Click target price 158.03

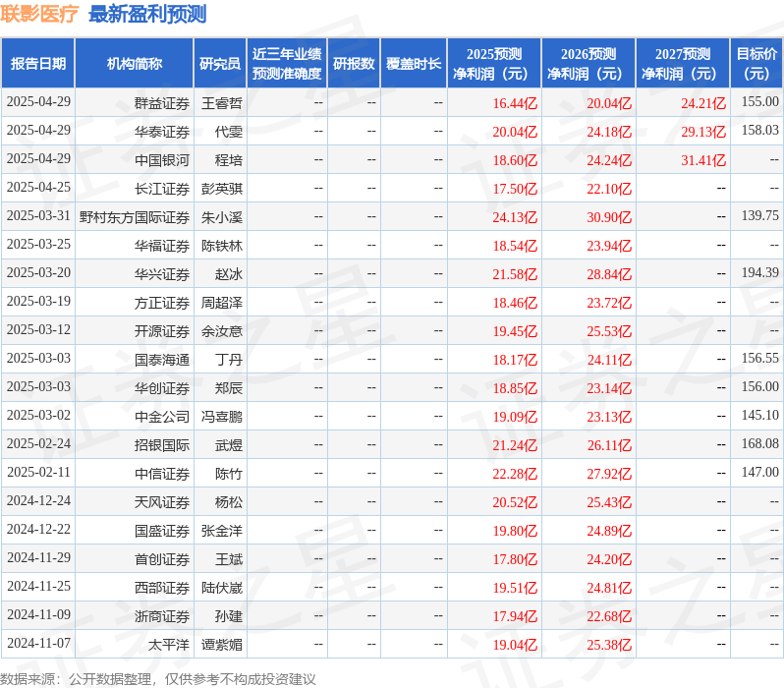pyautogui.click(x=760, y=130)
